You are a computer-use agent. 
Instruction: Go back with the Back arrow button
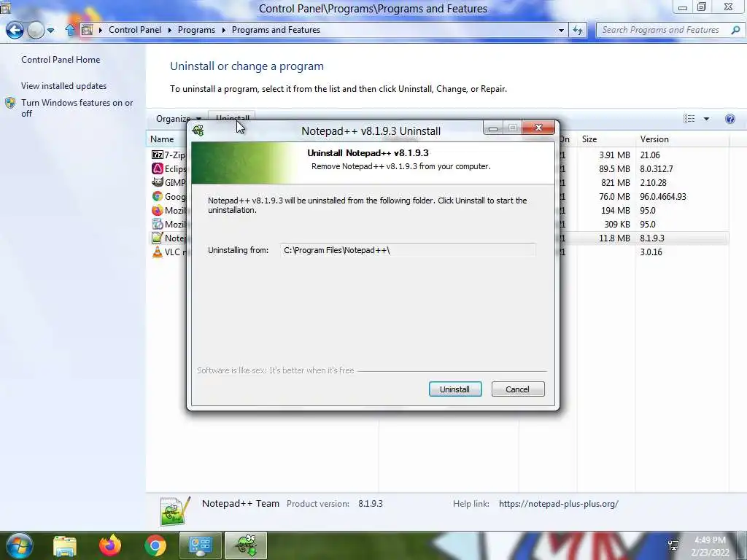[15, 30]
